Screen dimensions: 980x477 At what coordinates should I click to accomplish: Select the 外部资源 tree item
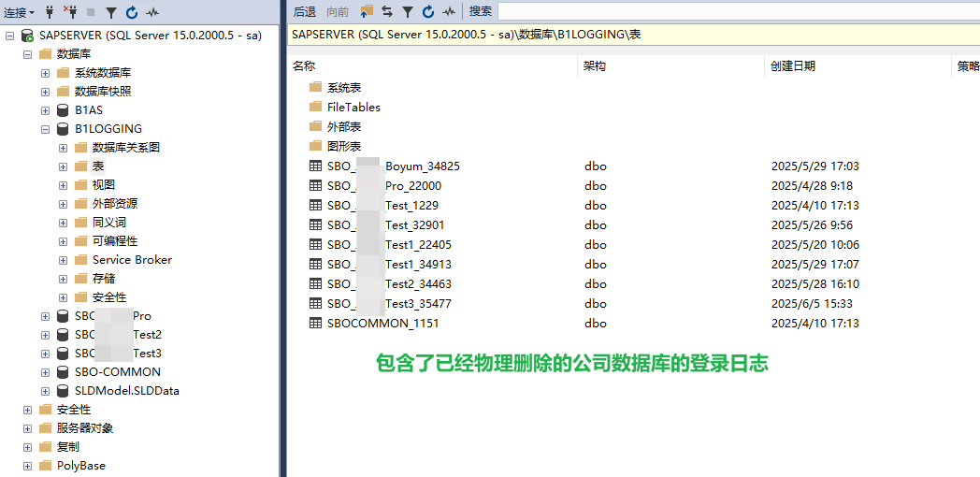115,204
